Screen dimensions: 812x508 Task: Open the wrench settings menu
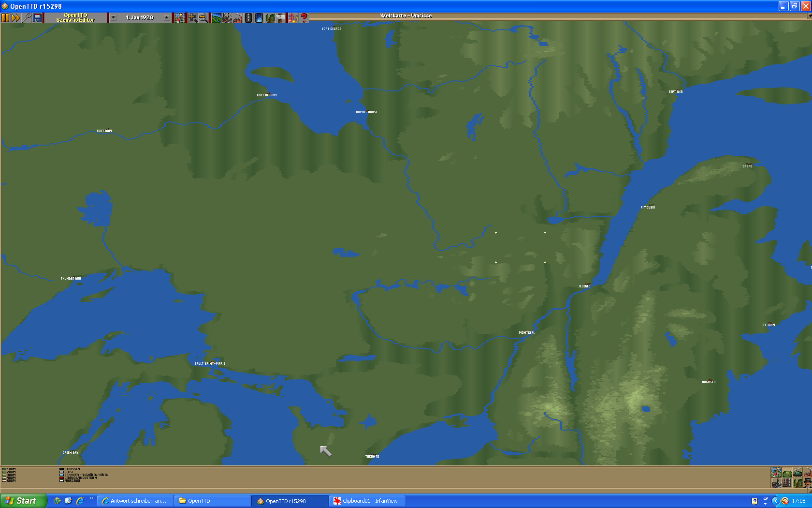(27, 18)
